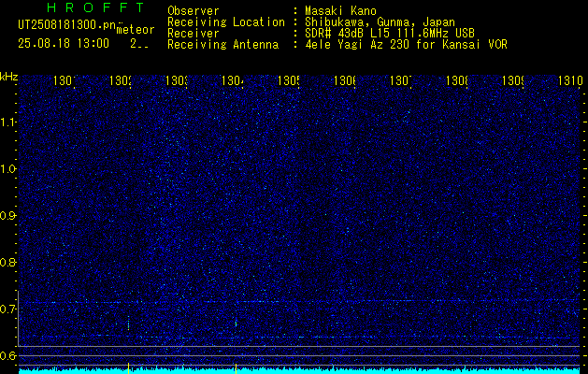This screenshot has height=374, width=588.
Task: Click the 1305 time axis label
Action: [x=289, y=80]
